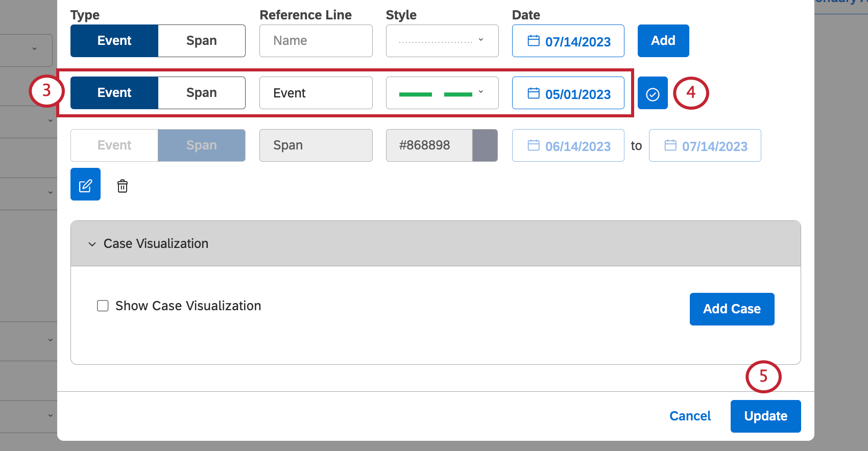The width and height of the screenshot is (868, 451).
Task: Open the dotted line Style dropdown
Action: pyautogui.click(x=442, y=41)
